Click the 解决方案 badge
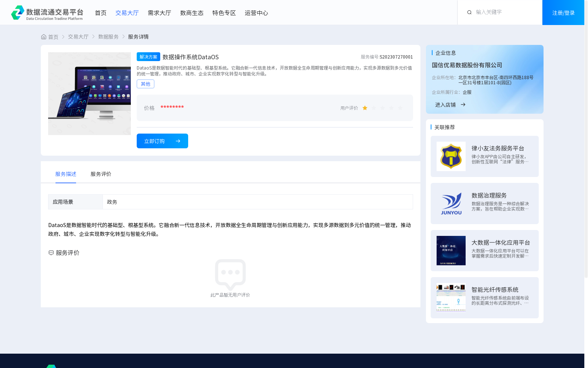588x368 pixels. [x=148, y=57]
